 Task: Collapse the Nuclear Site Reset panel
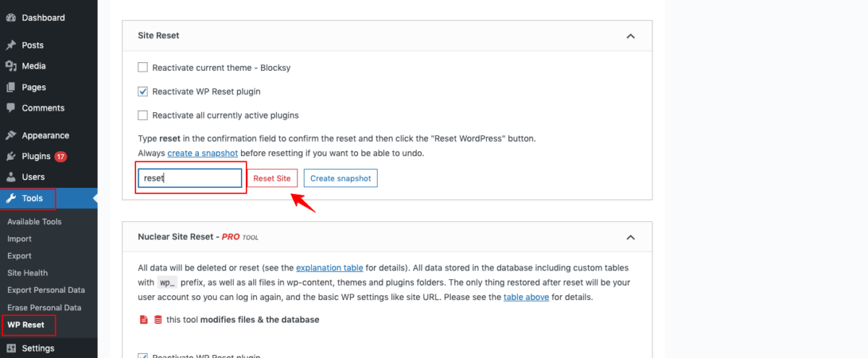pyautogui.click(x=630, y=237)
